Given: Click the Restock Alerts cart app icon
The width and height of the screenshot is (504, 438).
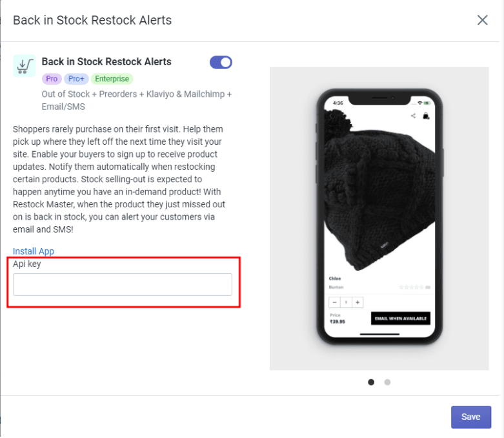Looking at the screenshot, I should tap(25, 66).
